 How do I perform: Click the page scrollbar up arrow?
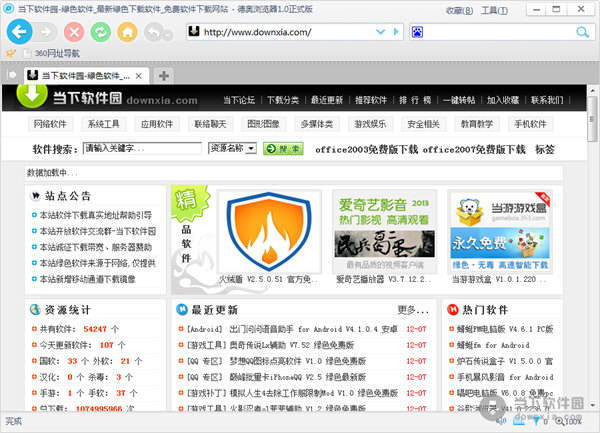tap(593, 91)
